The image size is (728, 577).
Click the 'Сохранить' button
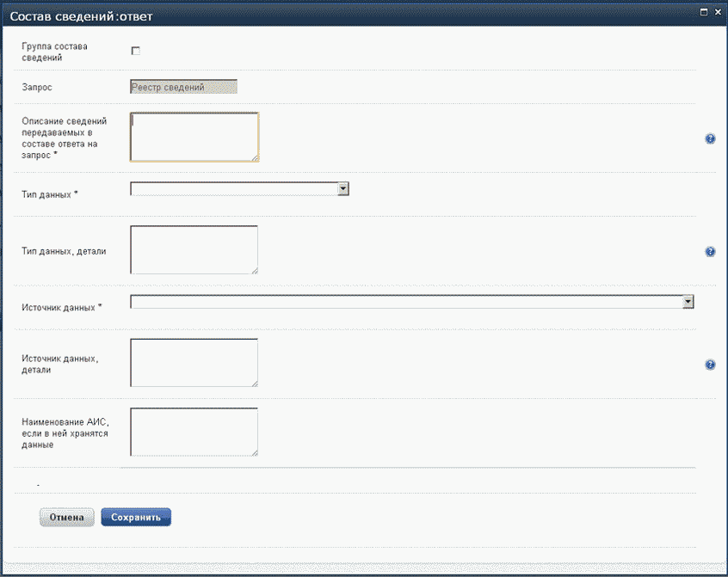point(136,517)
